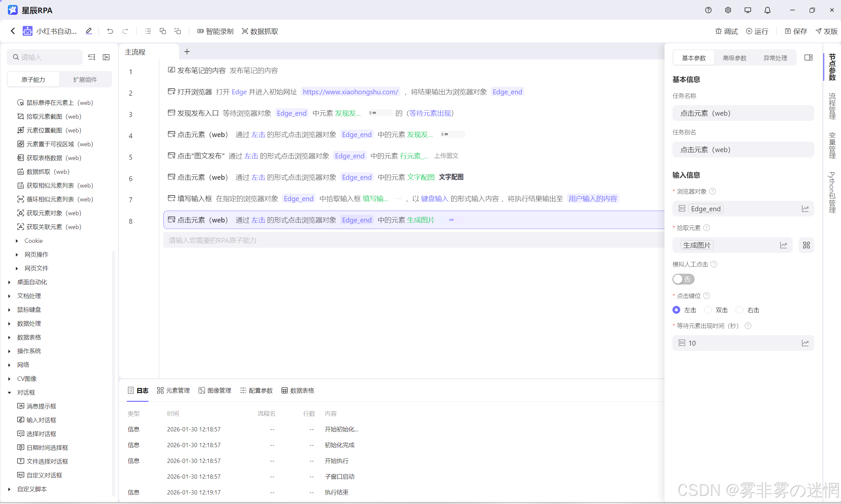Click the undo arrow icon
This screenshot has width=841, height=504.
tap(110, 31)
